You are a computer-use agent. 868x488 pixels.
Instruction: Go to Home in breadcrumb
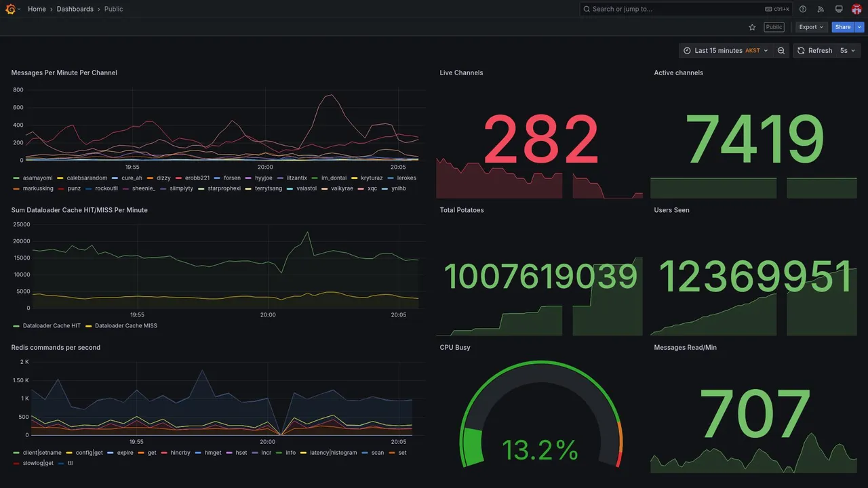tap(37, 9)
